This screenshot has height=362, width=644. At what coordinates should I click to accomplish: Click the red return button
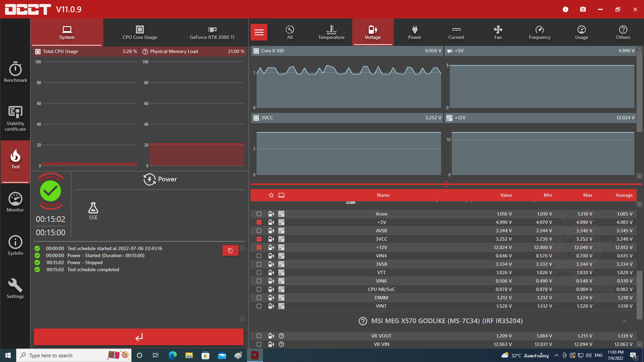click(139, 337)
